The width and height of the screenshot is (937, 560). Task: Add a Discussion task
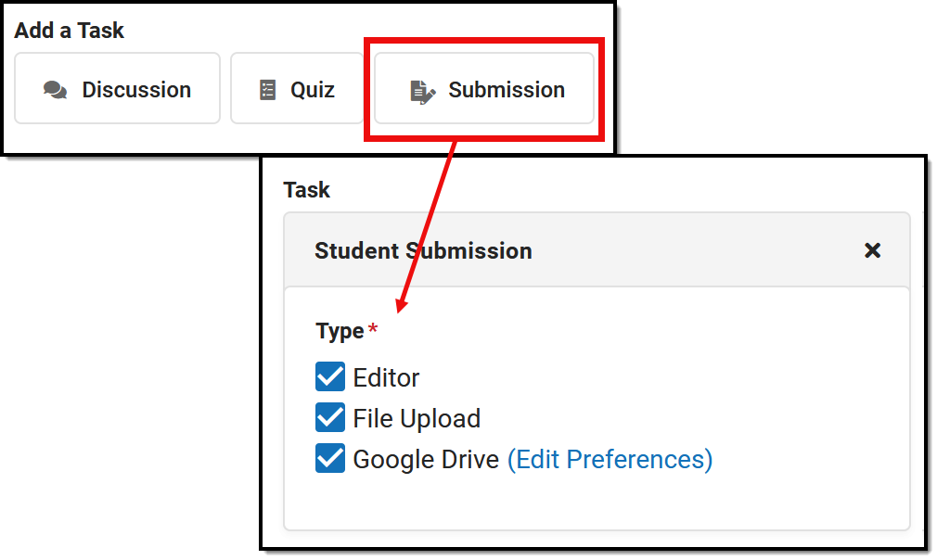point(118,89)
